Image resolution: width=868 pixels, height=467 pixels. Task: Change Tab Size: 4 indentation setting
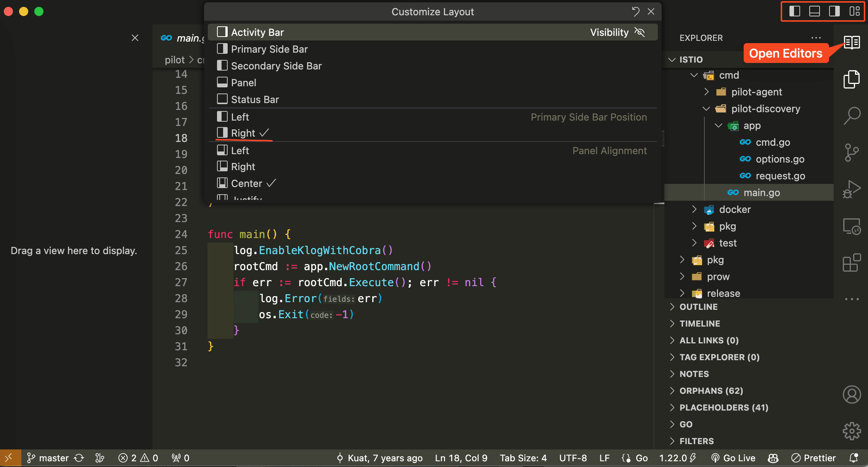pos(523,458)
